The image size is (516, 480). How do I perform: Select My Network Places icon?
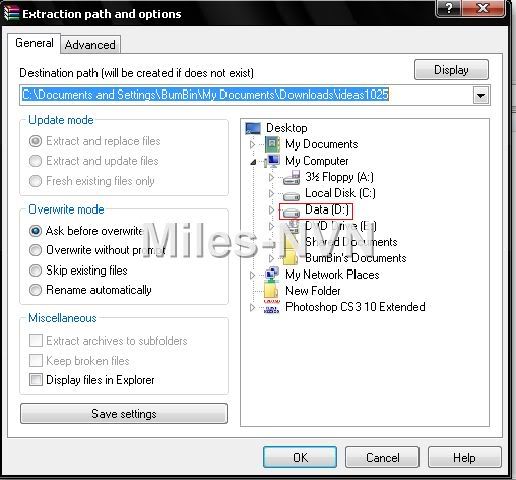pyautogui.click(x=272, y=274)
